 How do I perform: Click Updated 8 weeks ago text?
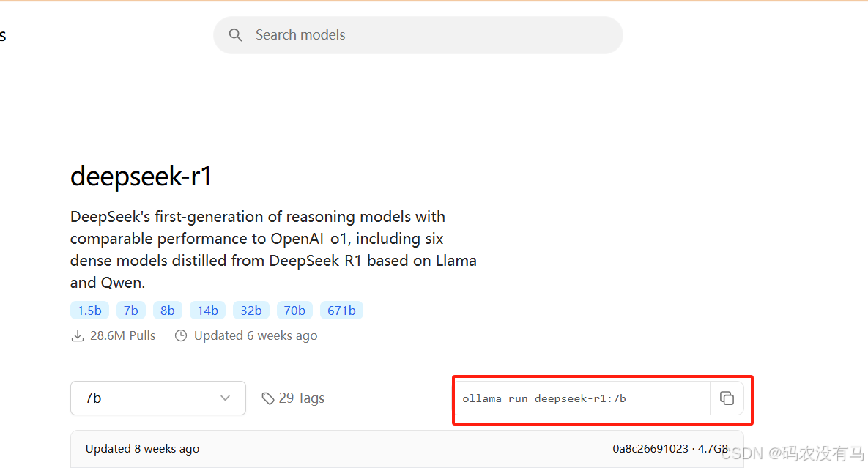142,449
